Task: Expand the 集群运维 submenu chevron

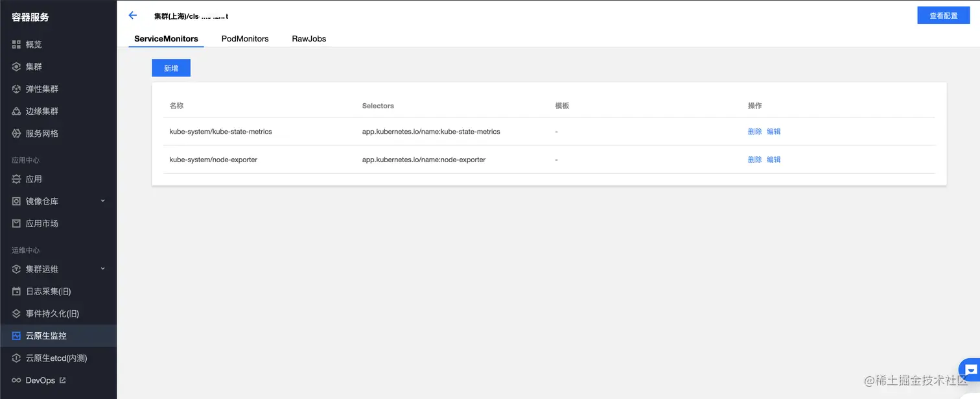Action: coord(103,269)
